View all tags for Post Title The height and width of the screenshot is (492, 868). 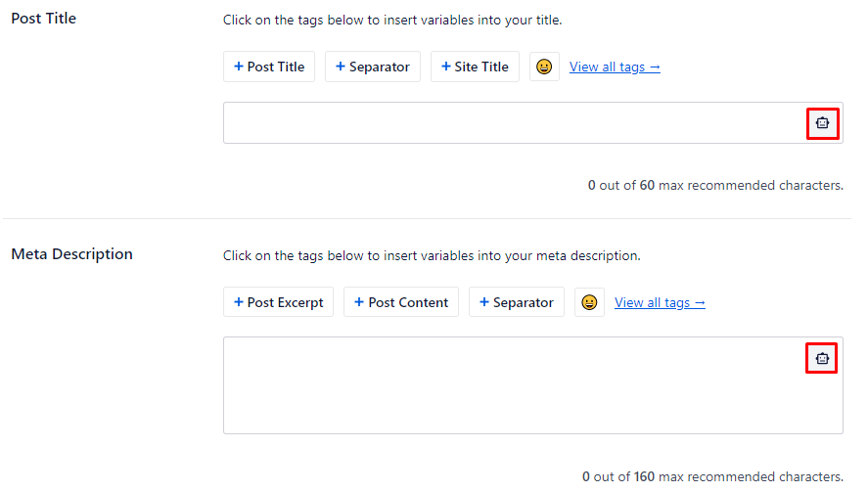click(615, 67)
